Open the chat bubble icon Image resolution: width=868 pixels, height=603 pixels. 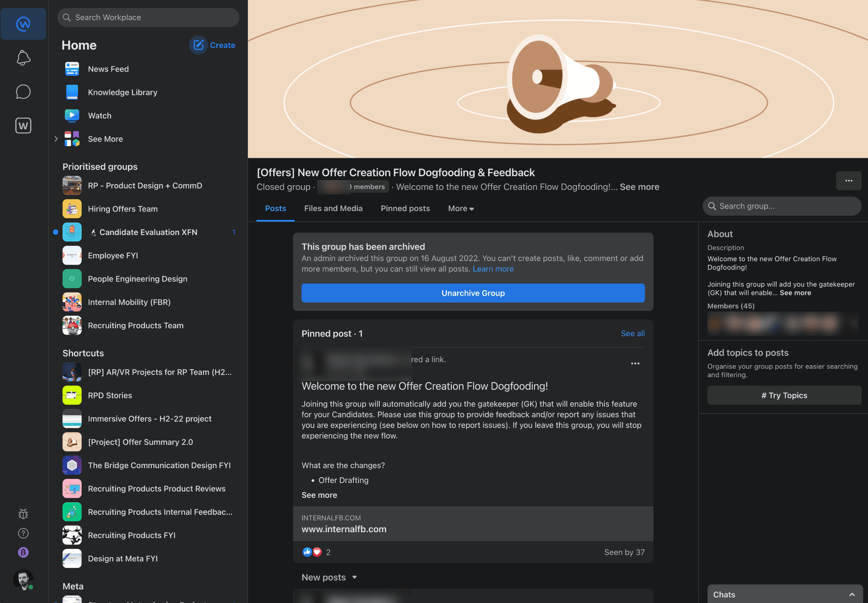(23, 92)
